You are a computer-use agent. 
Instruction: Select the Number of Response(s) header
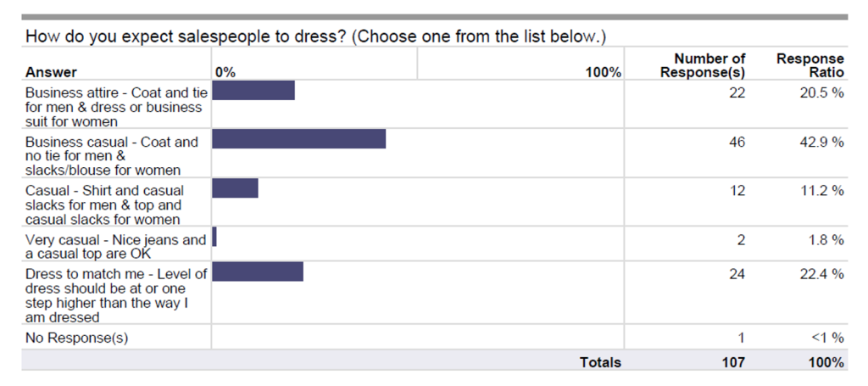click(x=703, y=65)
